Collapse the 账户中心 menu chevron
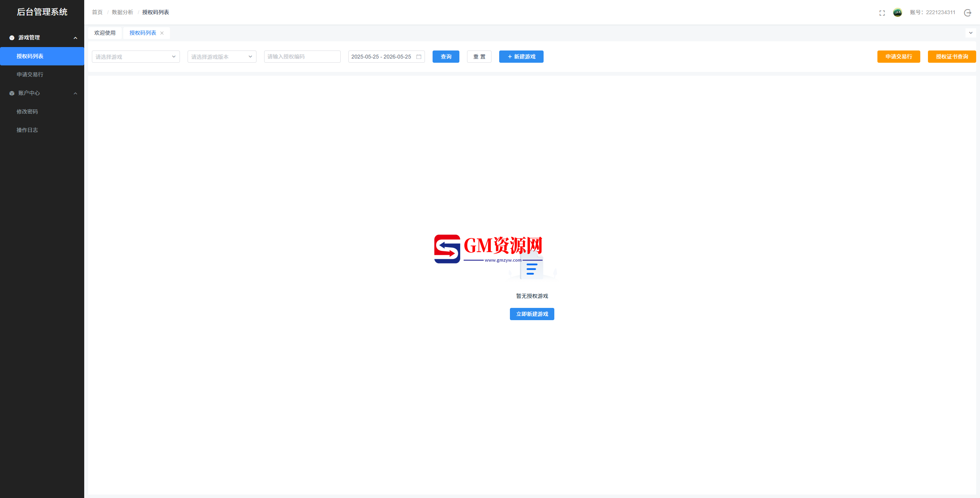Image resolution: width=980 pixels, height=498 pixels. pos(75,93)
